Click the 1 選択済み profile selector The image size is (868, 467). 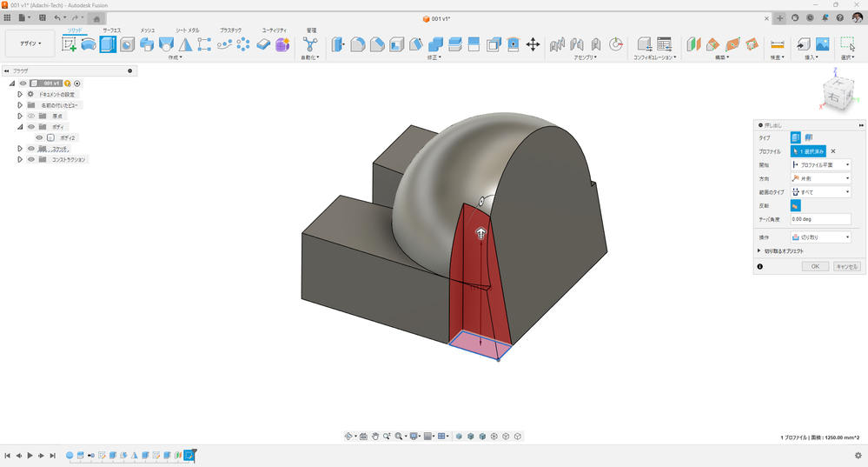coord(808,151)
